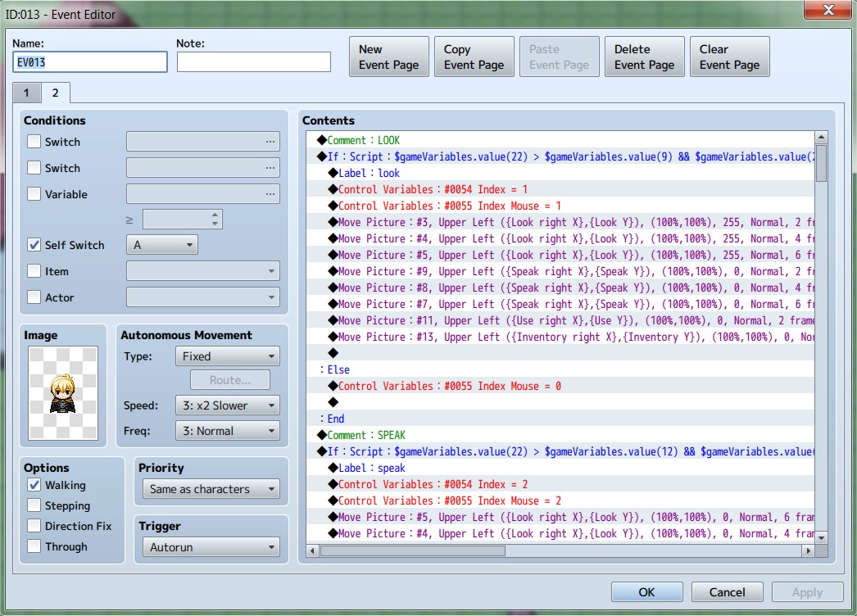Open the Actor condition dropdown
This screenshot has width=857, height=616.
click(x=202, y=297)
